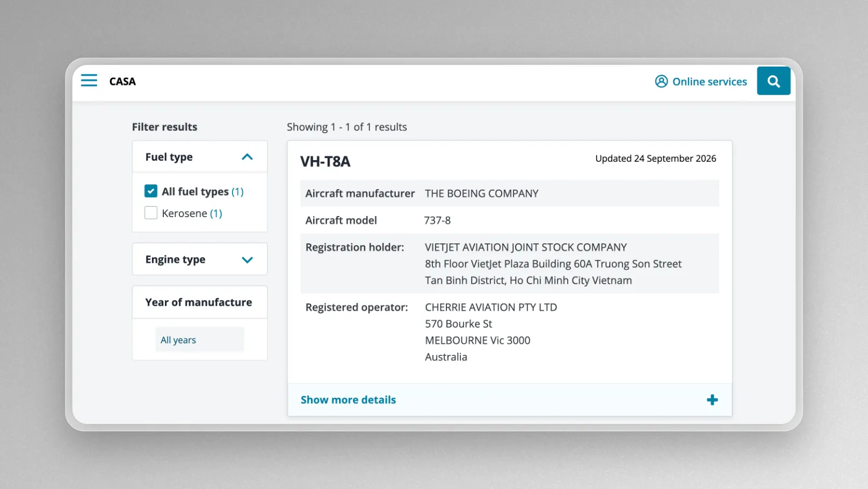
Task: Tick the Kerosene checkbox
Action: (151, 213)
